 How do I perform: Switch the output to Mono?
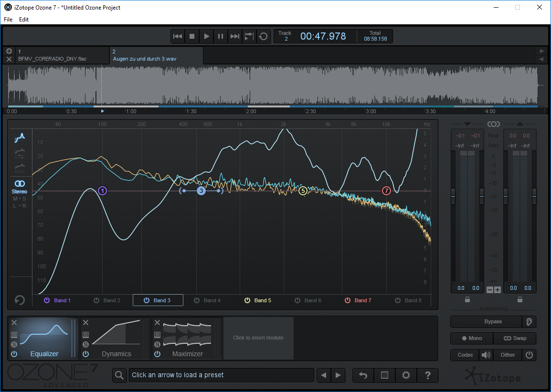472,338
